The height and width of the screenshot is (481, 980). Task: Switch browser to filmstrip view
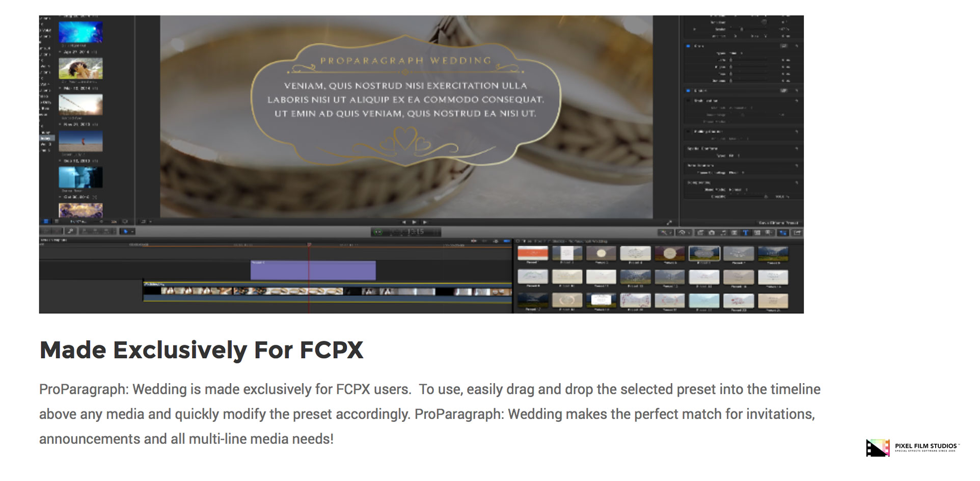[x=46, y=222]
